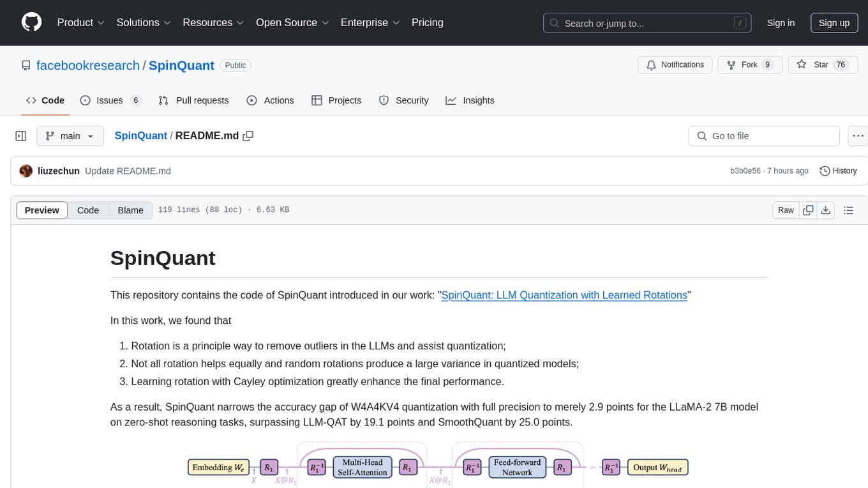
Task: Click the Star count 76
Action: coord(841,65)
